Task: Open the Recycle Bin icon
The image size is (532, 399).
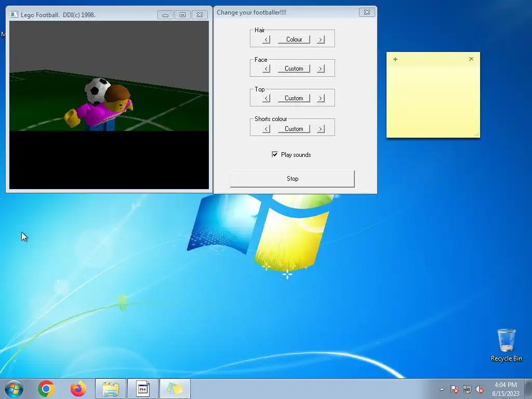Action: [x=506, y=345]
